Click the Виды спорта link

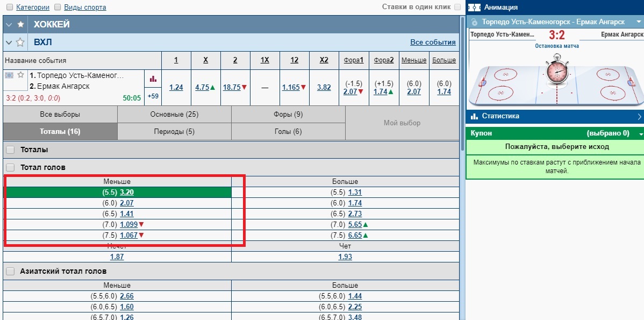(85, 8)
